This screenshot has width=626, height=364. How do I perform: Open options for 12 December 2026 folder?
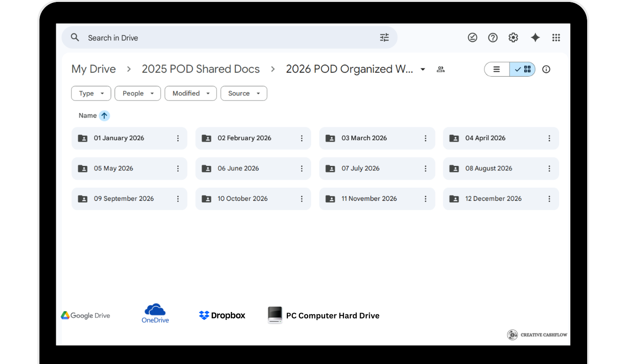pos(549,199)
